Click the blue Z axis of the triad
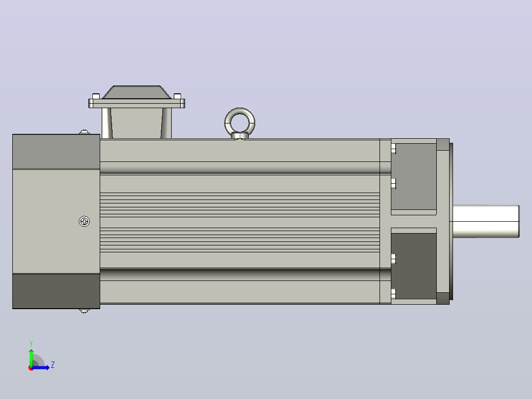Screen dimensions: 532x399 tap(41, 367)
